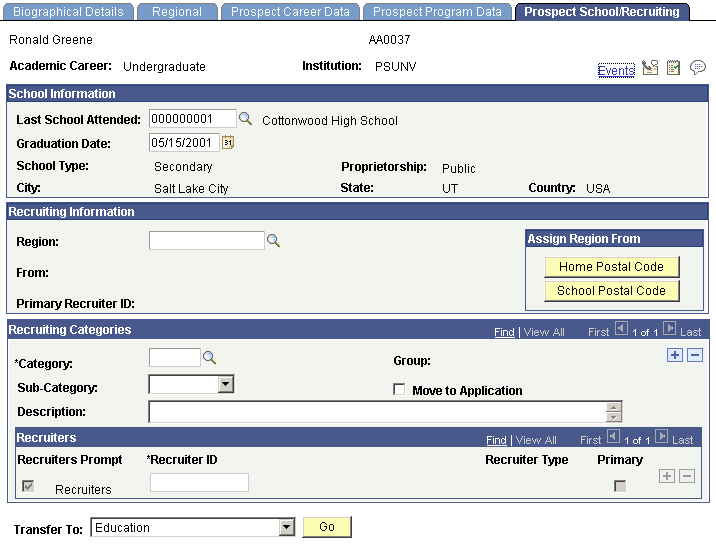The image size is (716, 544).
Task: Open the checklist icon beside Events
Action: point(674,68)
